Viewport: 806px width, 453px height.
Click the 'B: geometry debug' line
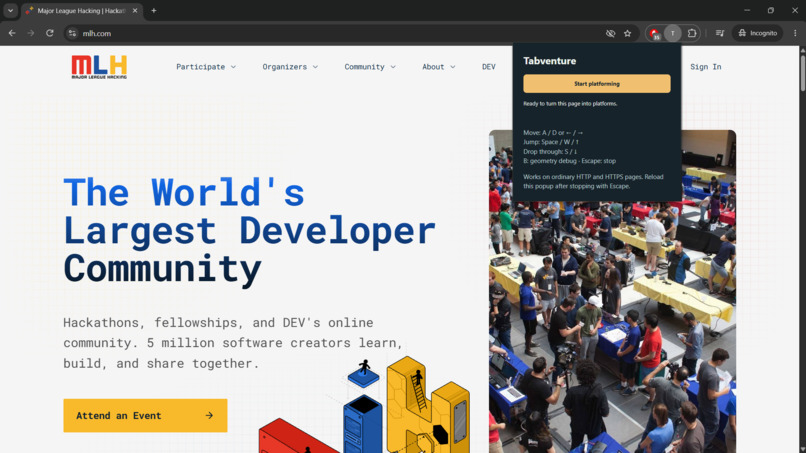[570, 161]
